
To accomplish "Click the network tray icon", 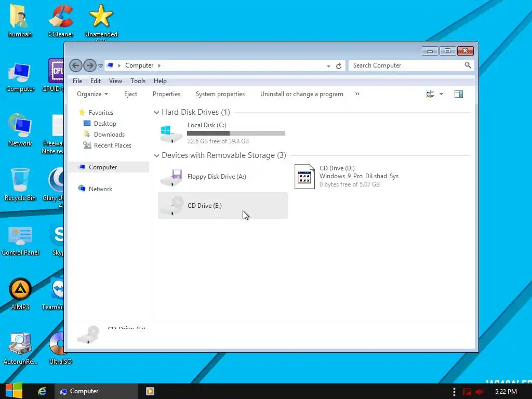I will point(467,392).
